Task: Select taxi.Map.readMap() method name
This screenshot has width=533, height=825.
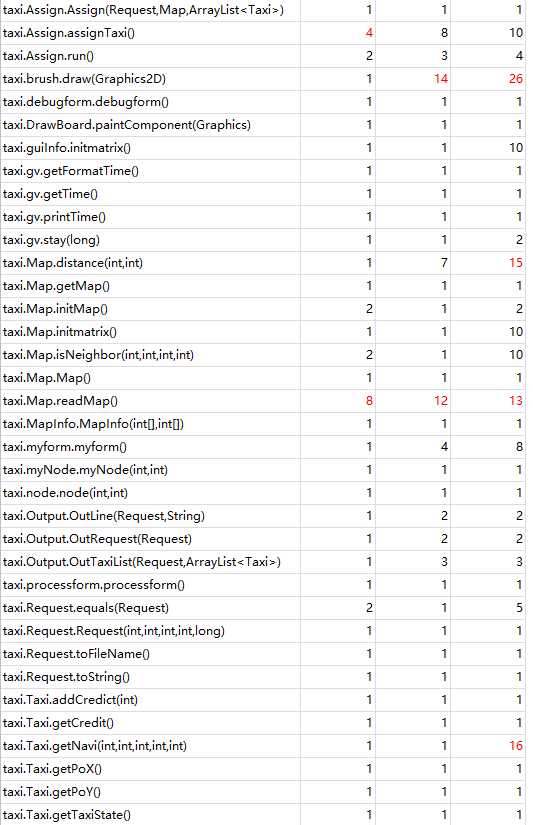Action: tap(61, 401)
